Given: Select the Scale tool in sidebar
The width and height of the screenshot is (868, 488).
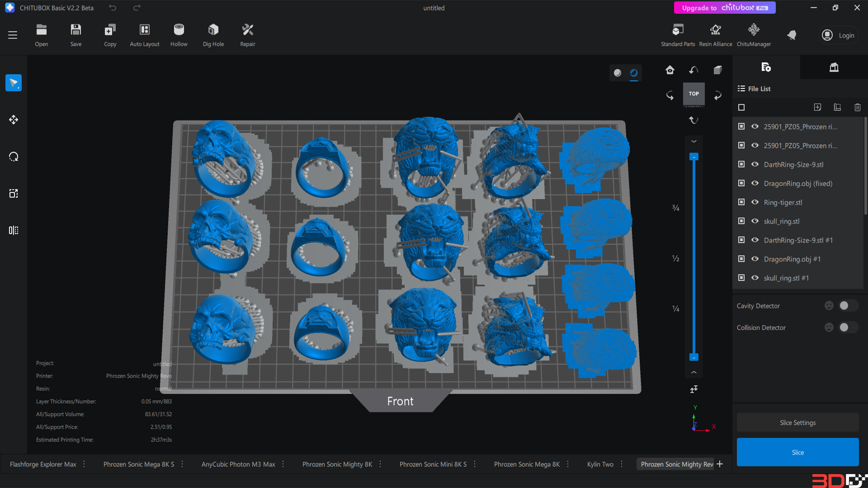Looking at the screenshot, I should coord(14,193).
